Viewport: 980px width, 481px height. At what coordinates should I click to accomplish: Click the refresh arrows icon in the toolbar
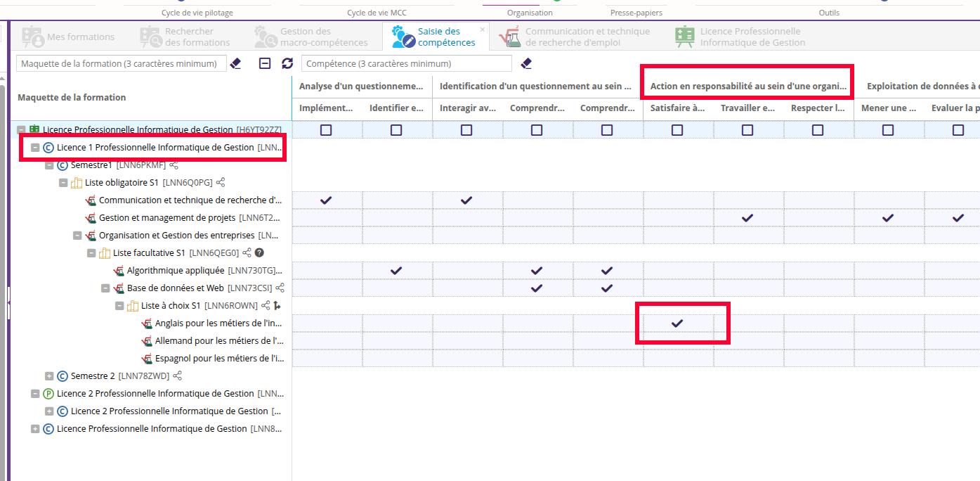pos(287,64)
